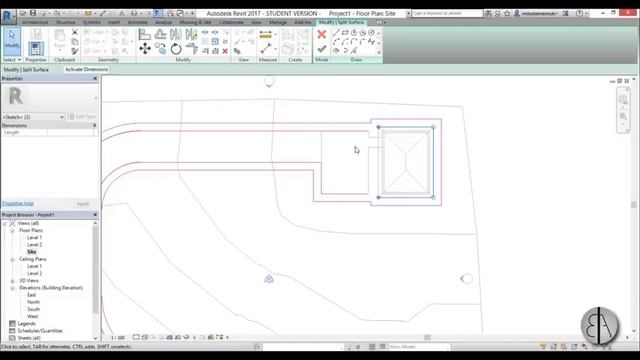Image resolution: width=640 pixels, height=360 pixels.
Task: Select the Offset tool in Modify panel
Action: [x=160, y=34]
